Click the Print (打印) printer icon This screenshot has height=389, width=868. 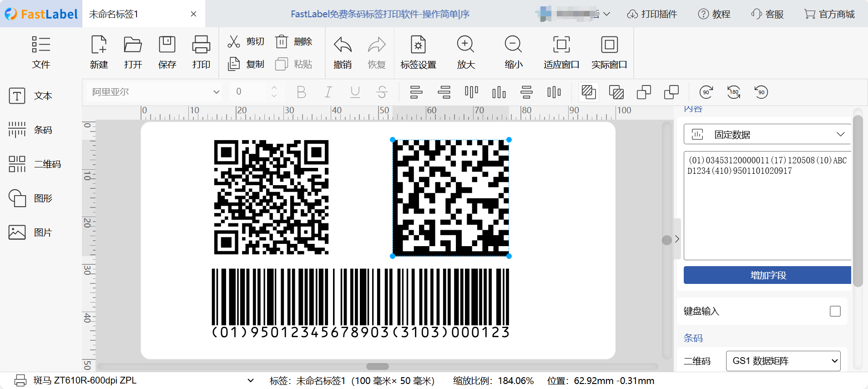click(x=201, y=45)
